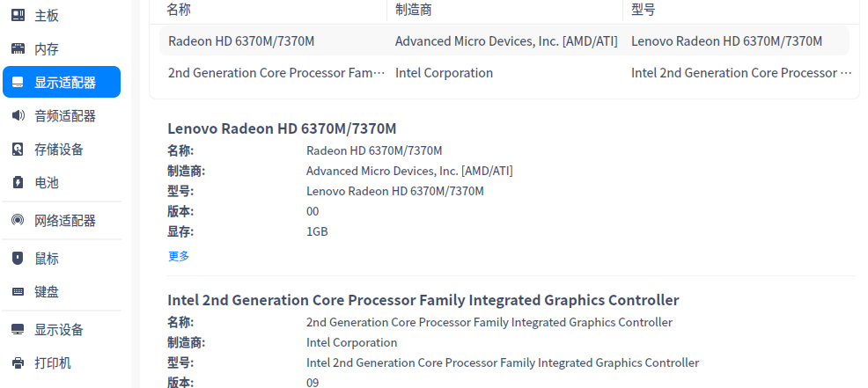Click the motherboard icon in sidebar
Screen dimensions: 868x388
point(18,16)
